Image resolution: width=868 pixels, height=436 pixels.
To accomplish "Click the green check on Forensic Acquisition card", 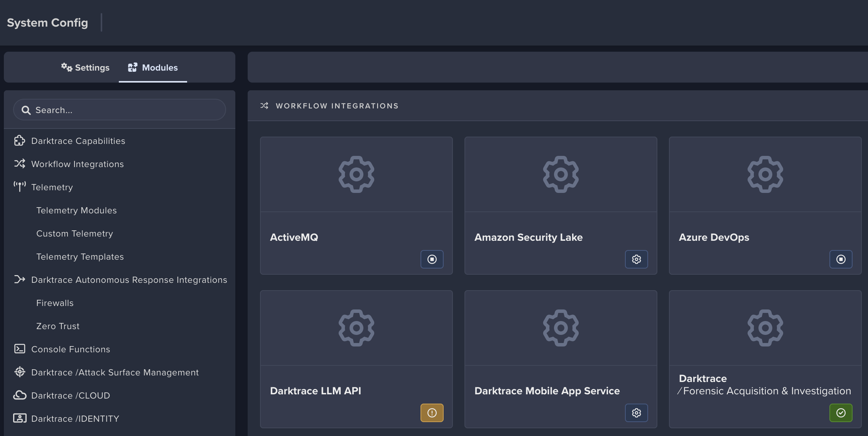I will point(841,413).
